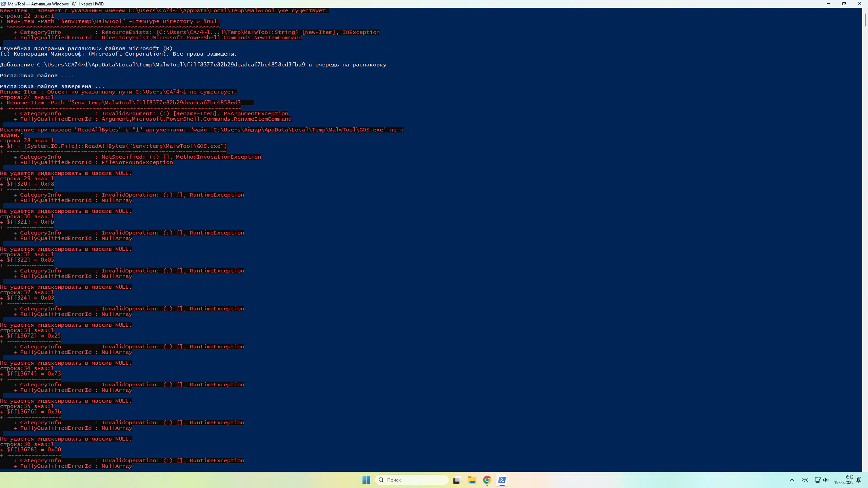Click the 'Argument,Microsoft.PowerShell.Commands.RenameItemCommand' line
Screen dimensions: 868x488
coord(153,119)
